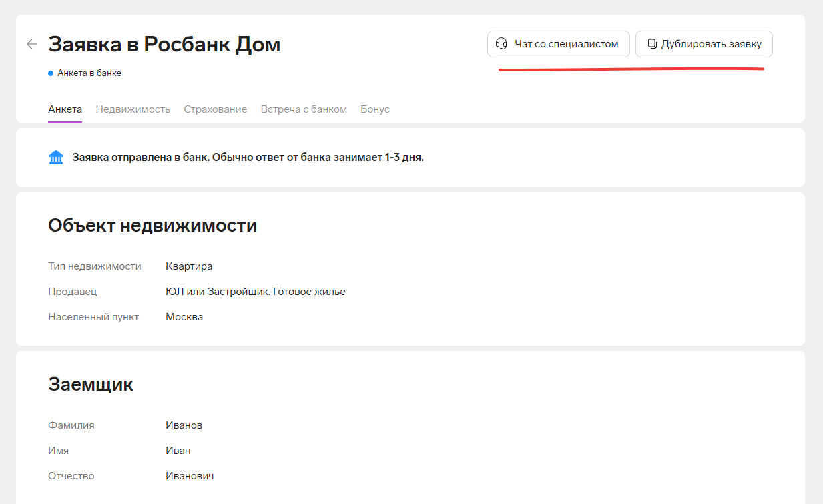The image size is (823, 504).
Task: Show the Бонус tab
Action: 375,109
